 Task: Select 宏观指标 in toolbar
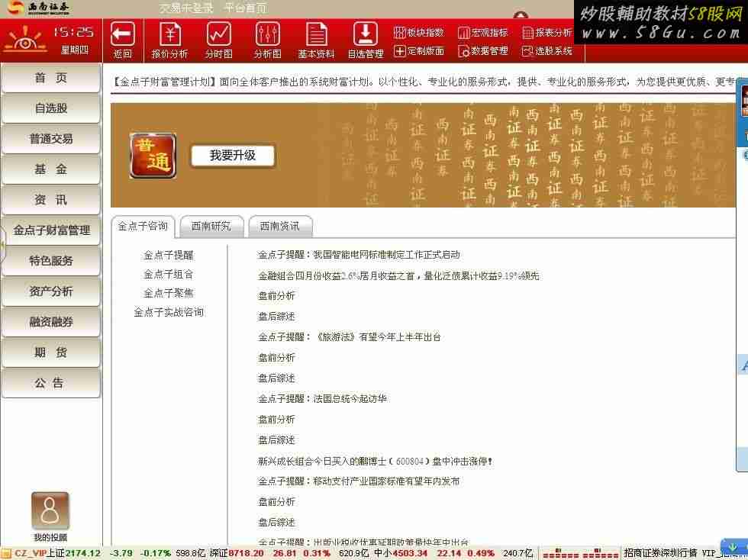click(x=482, y=33)
